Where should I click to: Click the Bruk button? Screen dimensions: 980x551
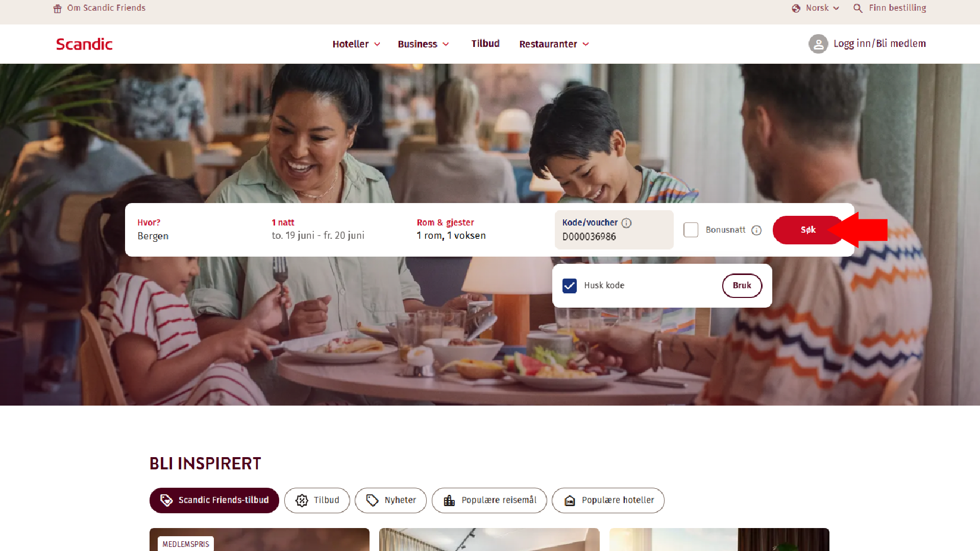pyautogui.click(x=742, y=286)
